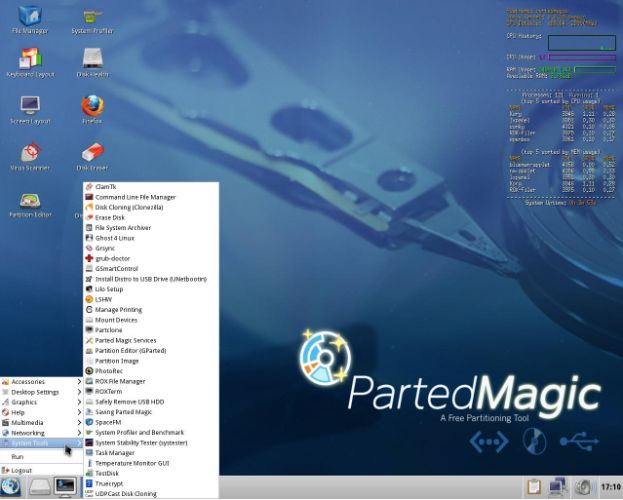This screenshot has width=623, height=500.
Task: Choose Saving Parted Magic
Action: coord(151,412)
